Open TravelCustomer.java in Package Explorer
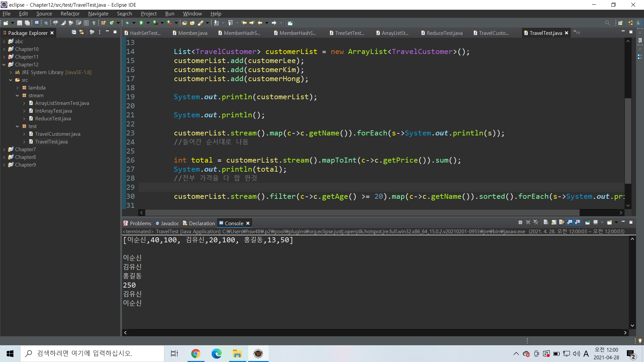644x362 pixels. coord(57,134)
